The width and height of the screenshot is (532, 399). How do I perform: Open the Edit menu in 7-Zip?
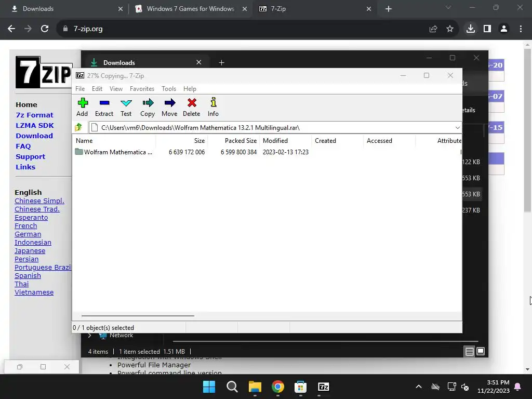point(97,88)
